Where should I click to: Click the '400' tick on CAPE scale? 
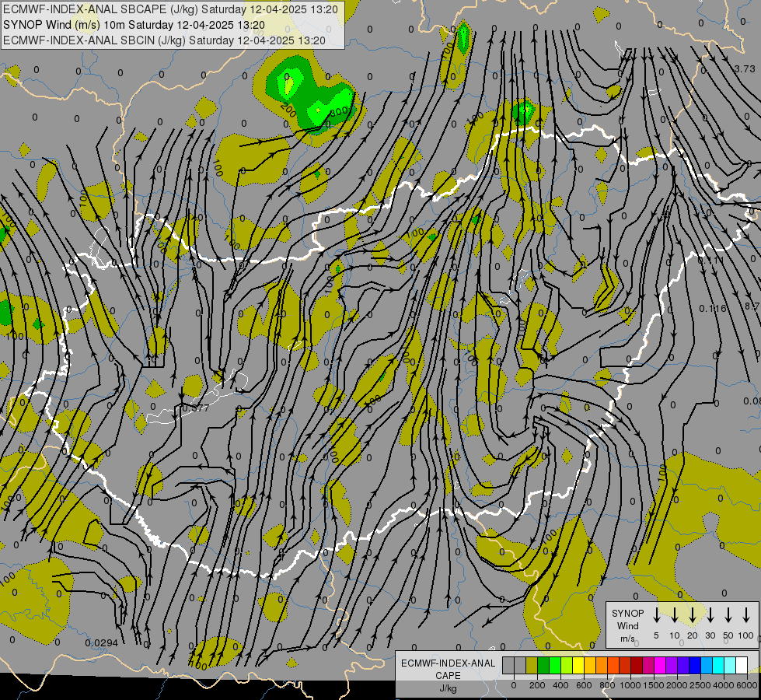(560, 685)
